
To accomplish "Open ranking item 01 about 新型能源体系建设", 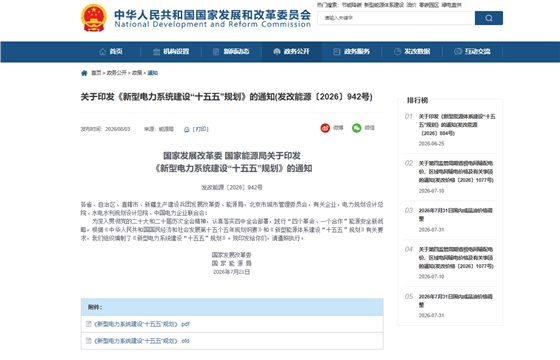I will [x=457, y=125].
